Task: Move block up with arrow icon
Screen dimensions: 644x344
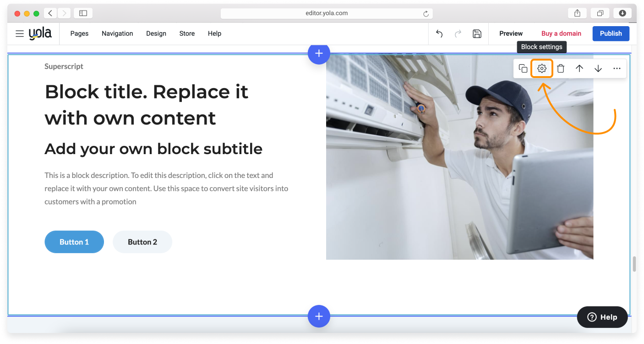Action: point(579,69)
